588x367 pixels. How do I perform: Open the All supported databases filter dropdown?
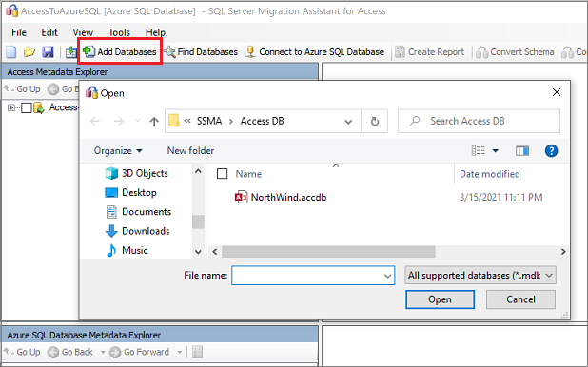point(480,276)
